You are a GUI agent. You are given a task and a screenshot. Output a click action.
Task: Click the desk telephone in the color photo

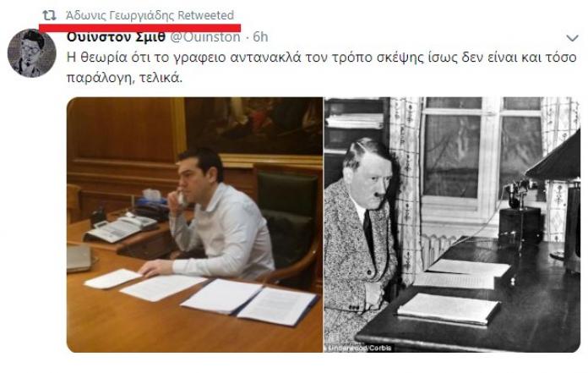(x=121, y=228)
